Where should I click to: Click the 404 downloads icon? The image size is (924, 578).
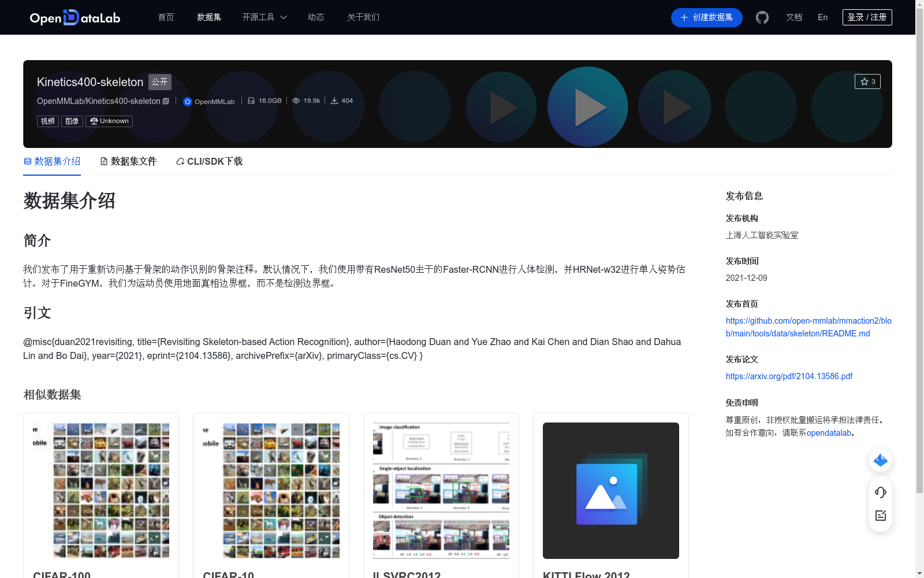click(x=334, y=101)
